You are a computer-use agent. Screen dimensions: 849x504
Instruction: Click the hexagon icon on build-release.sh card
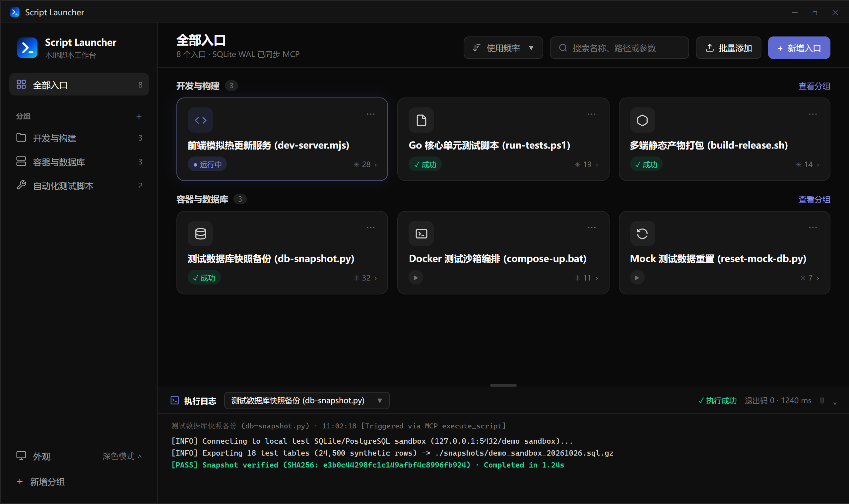pos(642,120)
